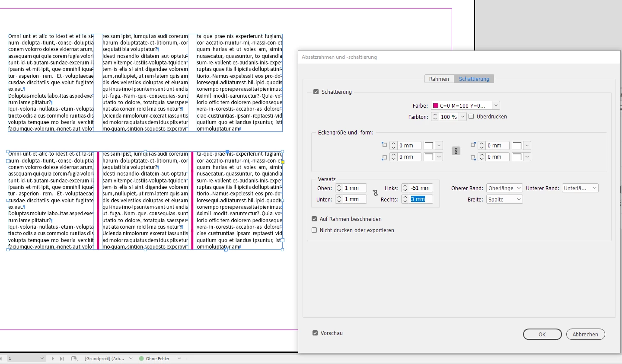
Task: Open the top-right corner shape dropdown
Action: (x=527, y=146)
